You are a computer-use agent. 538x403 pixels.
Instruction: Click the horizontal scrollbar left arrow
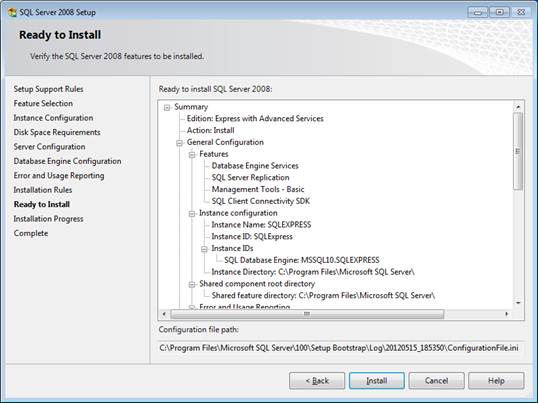tap(164, 314)
